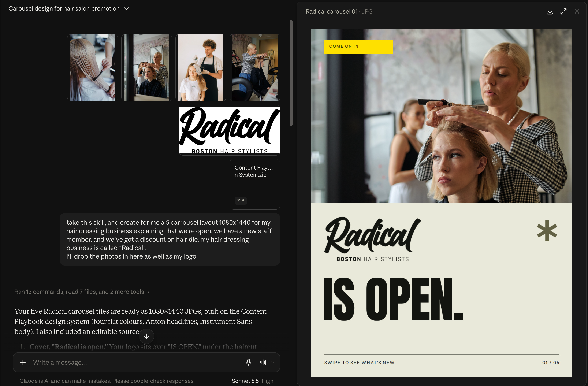The height and width of the screenshot is (386, 588).
Task: Focus the 'Write a message' input field
Action: coord(136,362)
